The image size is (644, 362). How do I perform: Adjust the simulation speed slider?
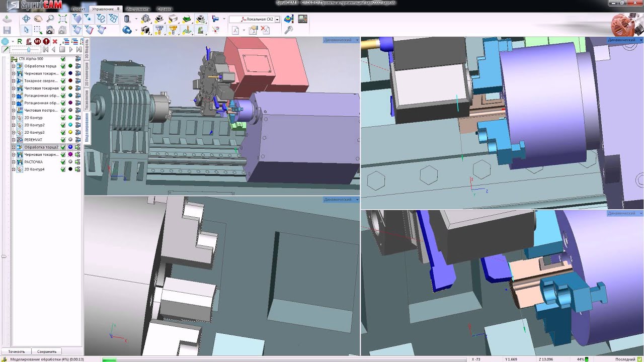(29, 49)
